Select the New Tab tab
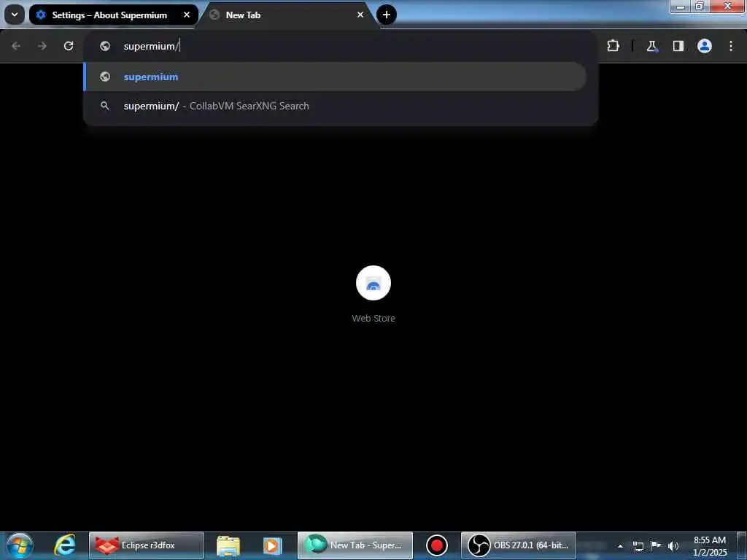 [286, 15]
